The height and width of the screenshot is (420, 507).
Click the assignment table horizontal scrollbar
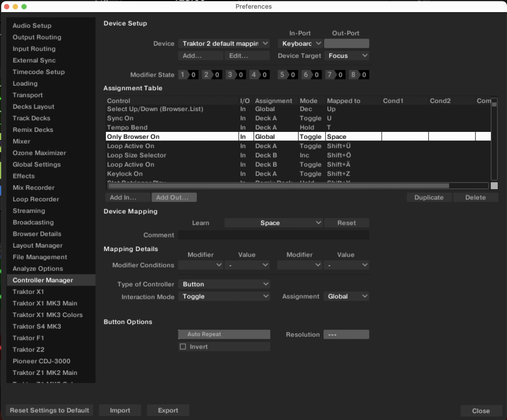point(279,186)
